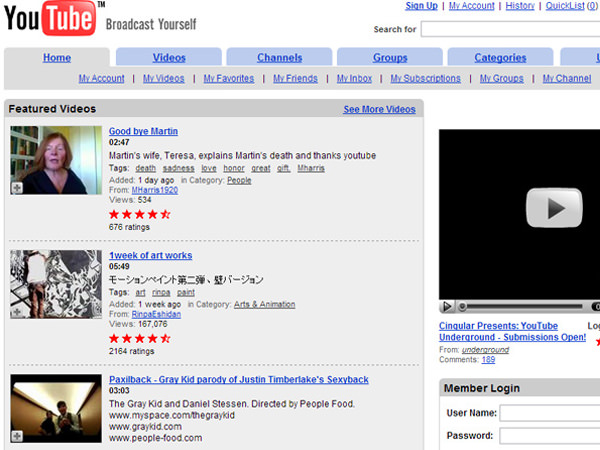Click the "2164 ratings" text
The width and height of the screenshot is (600, 450).
(131, 351)
